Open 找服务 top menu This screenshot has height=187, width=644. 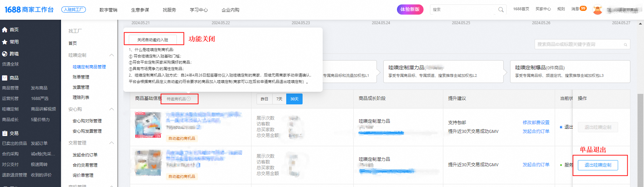169,10
